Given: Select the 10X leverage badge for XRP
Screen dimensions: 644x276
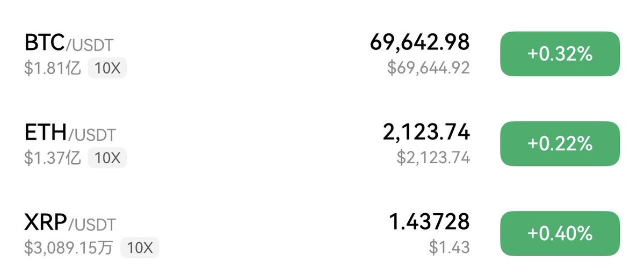Looking at the screenshot, I should coord(140,248).
